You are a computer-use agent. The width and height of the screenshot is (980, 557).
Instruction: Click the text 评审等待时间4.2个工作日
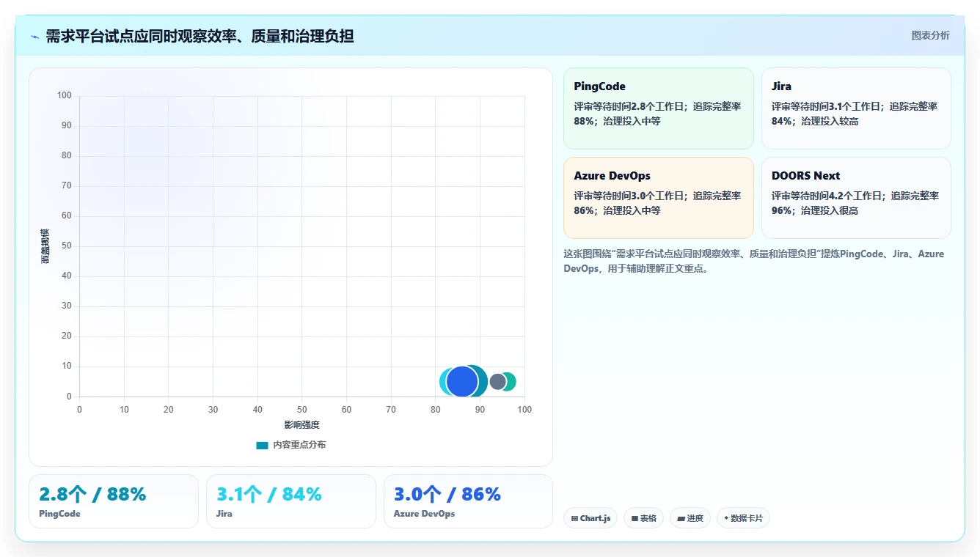[828, 196]
